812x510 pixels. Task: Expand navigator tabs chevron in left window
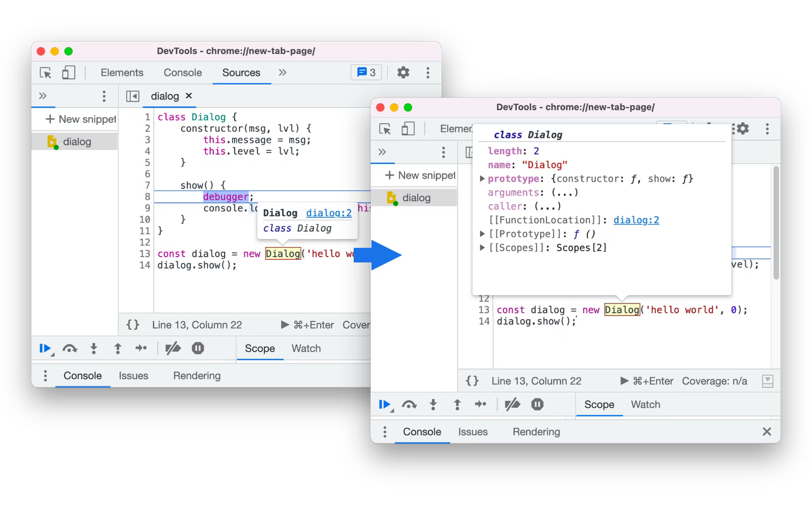pos(43,96)
